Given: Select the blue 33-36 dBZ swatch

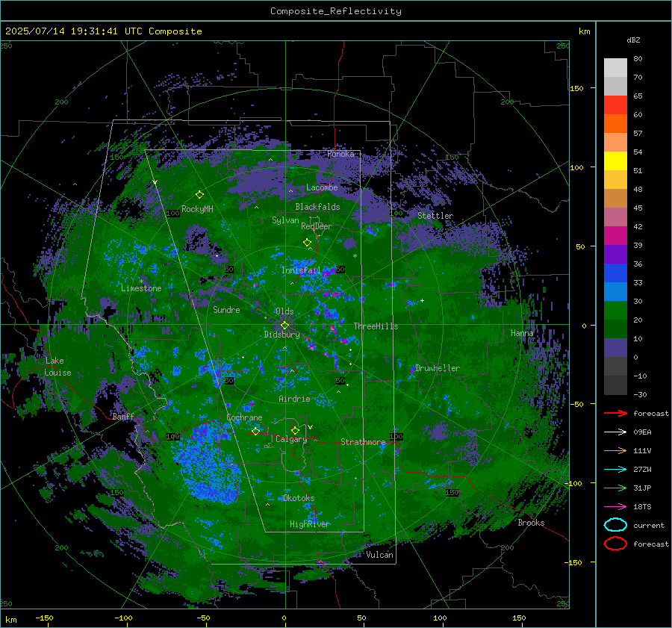Looking at the screenshot, I should [x=615, y=273].
